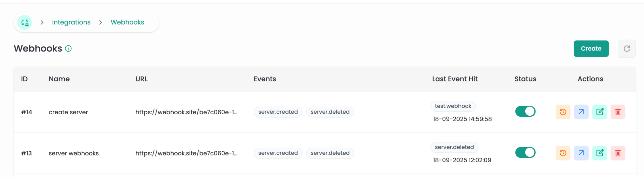
Task: Click the webhook.site URL of webhook #14
Action: (186, 112)
